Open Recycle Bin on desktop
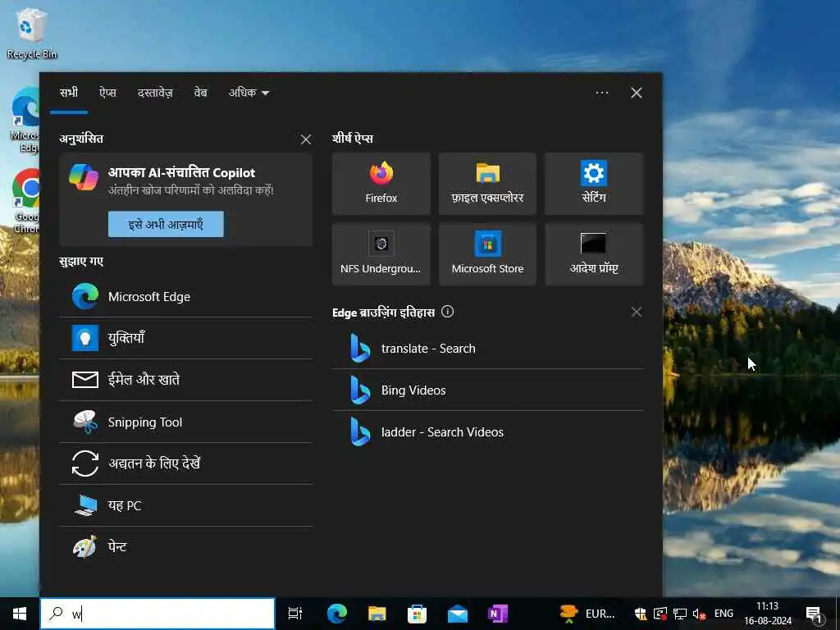This screenshot has height=630, width=840. click(32, 33)
